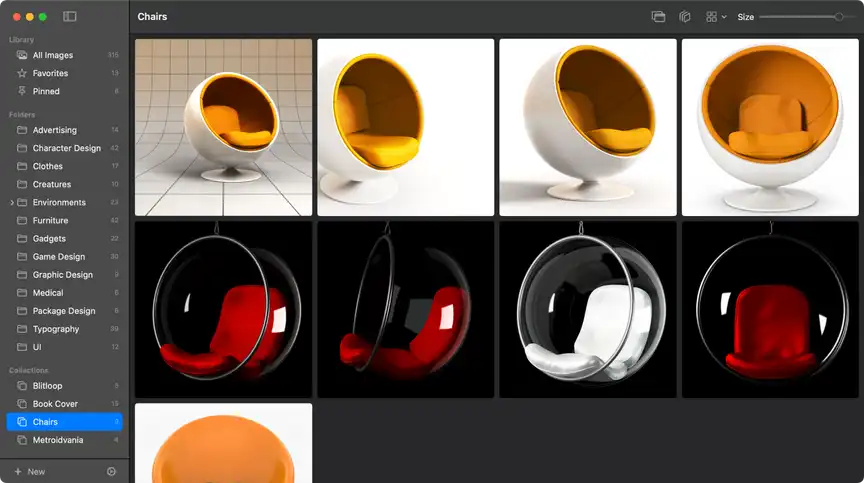864x483 pixels.
Task: Click the New button
Action: click(30, 472)
